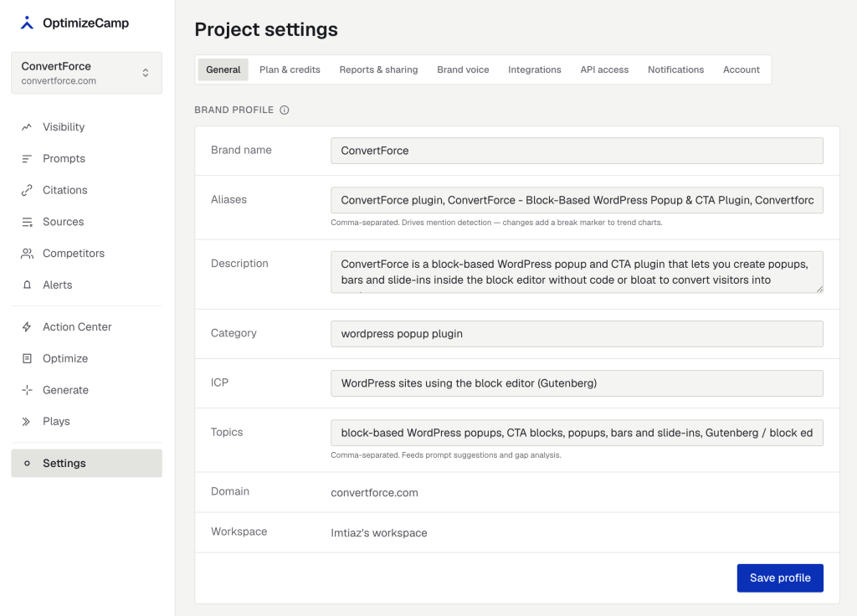Switch to the General tab

click(x=223, y=69)
